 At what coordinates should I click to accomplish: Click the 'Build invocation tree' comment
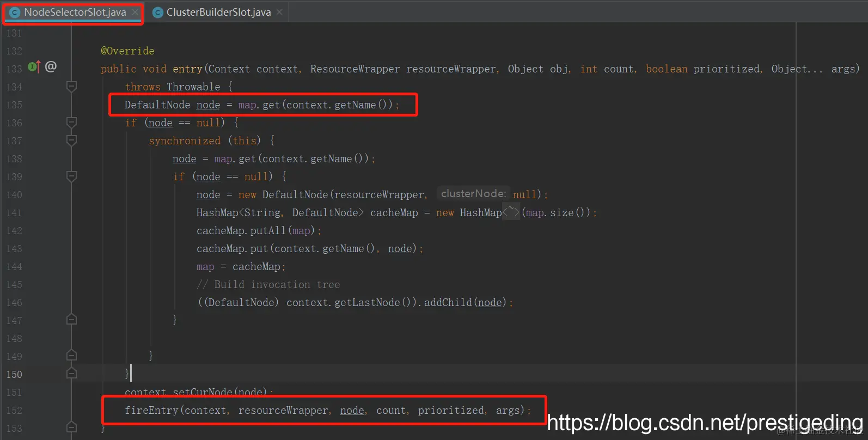(x=268, y=285)
